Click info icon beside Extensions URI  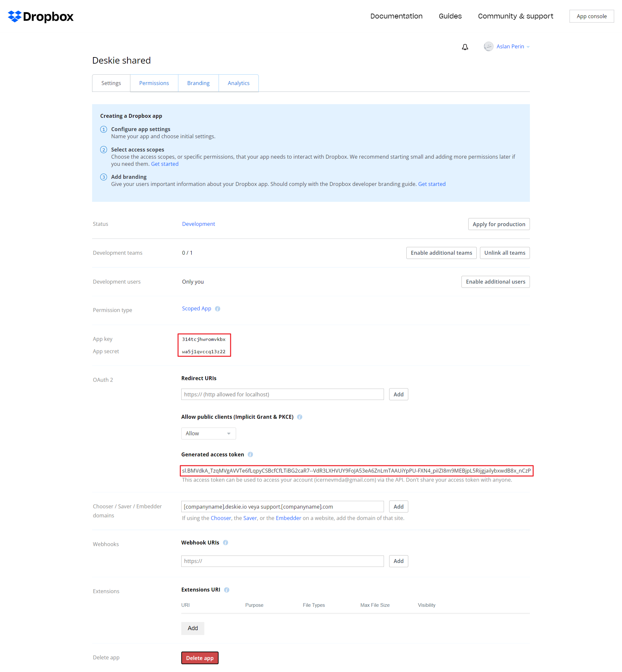(226, 590)
